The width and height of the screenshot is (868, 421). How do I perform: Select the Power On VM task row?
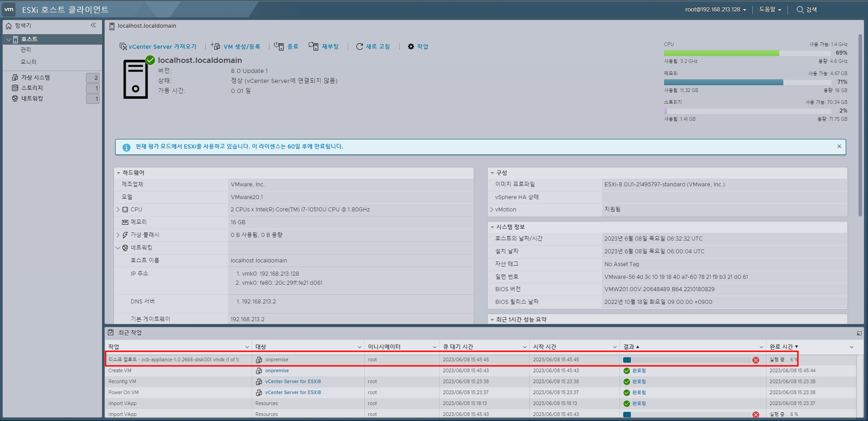(481, 393)
